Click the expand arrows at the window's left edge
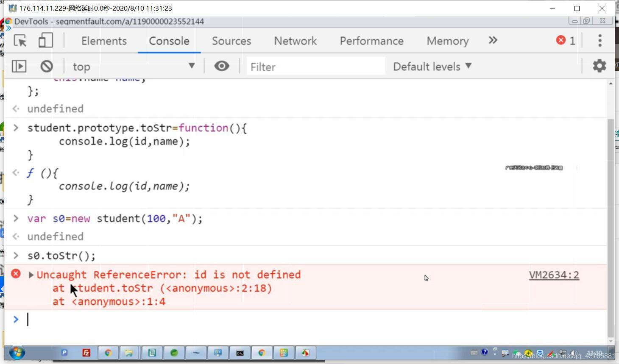This screenshot has width=619, height=364. [x=8, y=28]
